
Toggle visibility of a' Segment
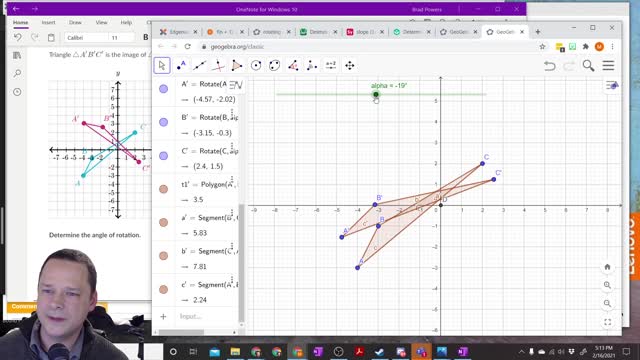(x=163, y=222)
